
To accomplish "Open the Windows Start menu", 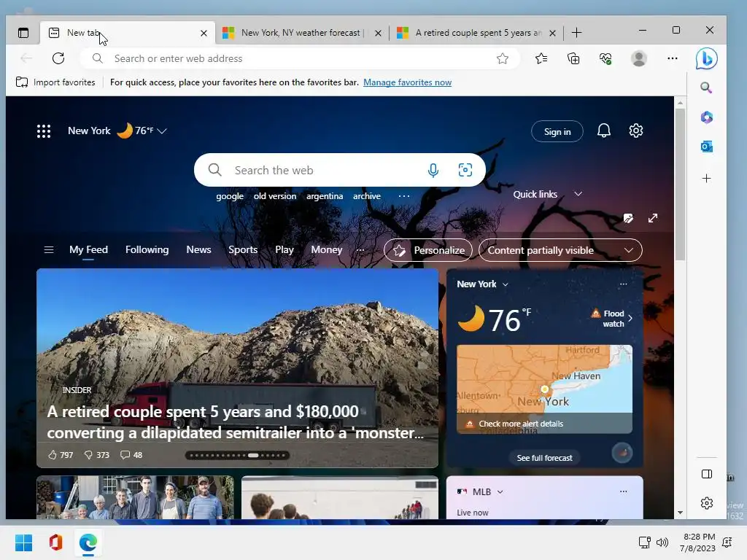I will point(24,542).
